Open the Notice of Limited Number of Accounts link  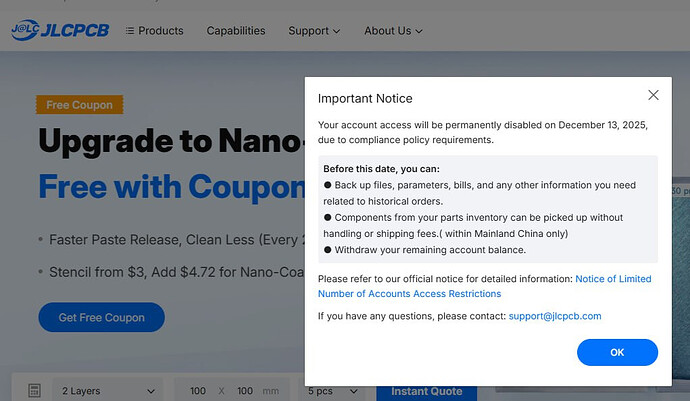(484, 286)
